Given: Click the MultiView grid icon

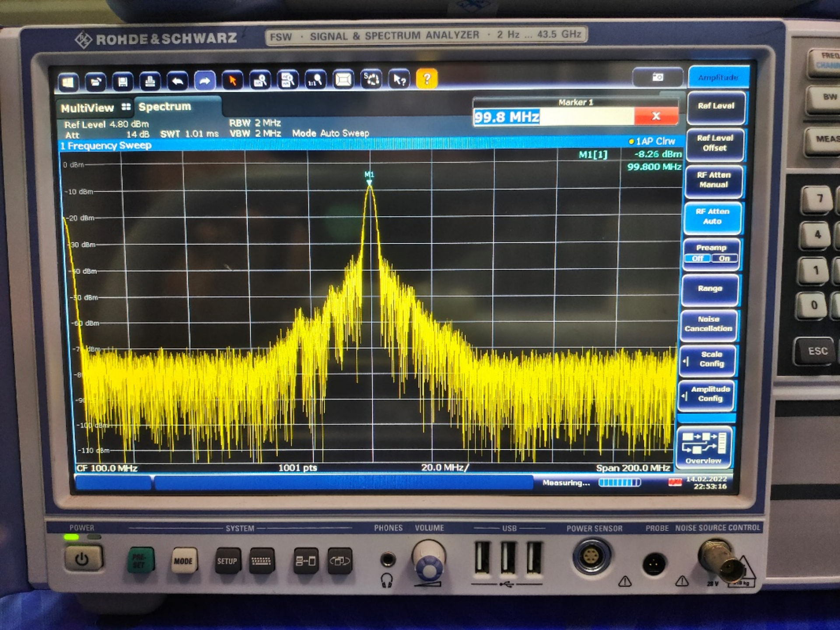Looking at the screenshot, I should (x=126, y=107).
